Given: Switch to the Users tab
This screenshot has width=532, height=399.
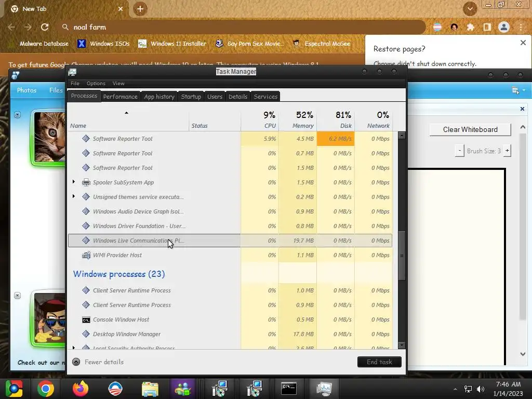Looking at the screenshot, I should [215, 97].
